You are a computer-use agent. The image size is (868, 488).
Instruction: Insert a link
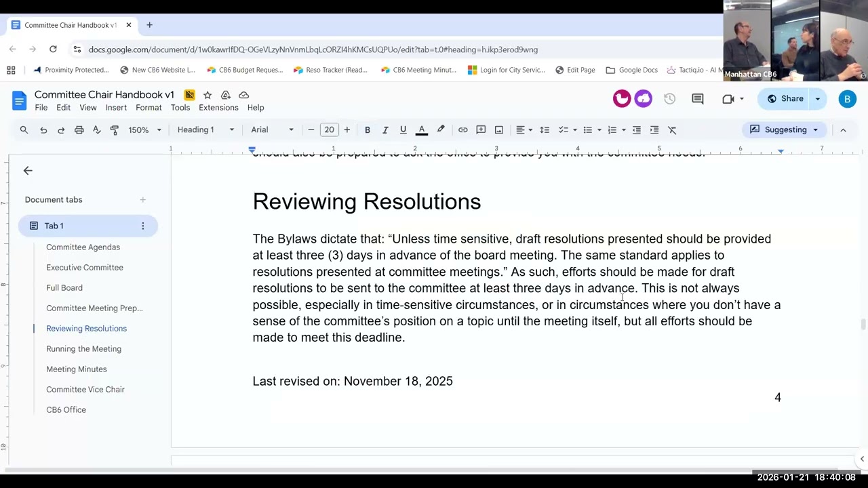[x=462, y=129]
